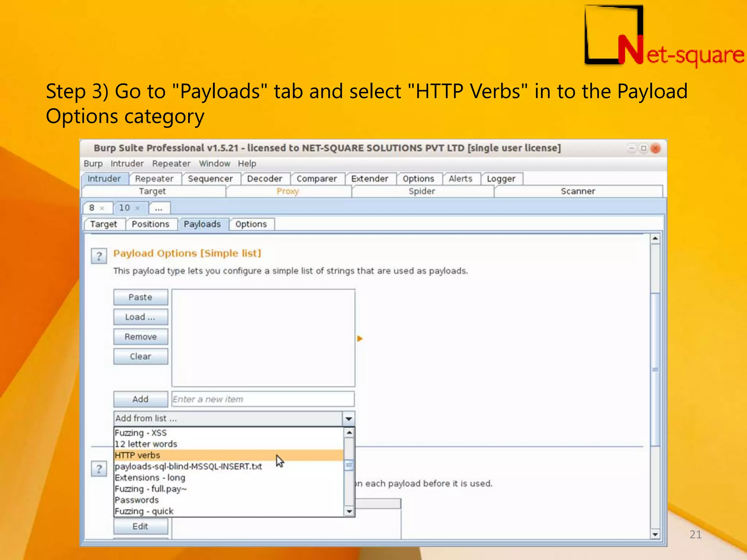Pick Passwords from the dropdown list
This screenshot has height=560, width=747.
pos(229,500)
